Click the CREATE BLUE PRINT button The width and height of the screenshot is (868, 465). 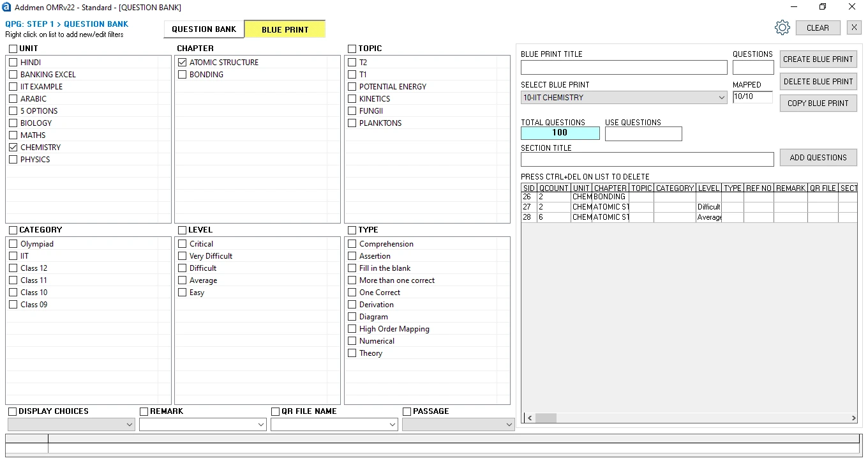pyautogui.click(x=818, y=59)
